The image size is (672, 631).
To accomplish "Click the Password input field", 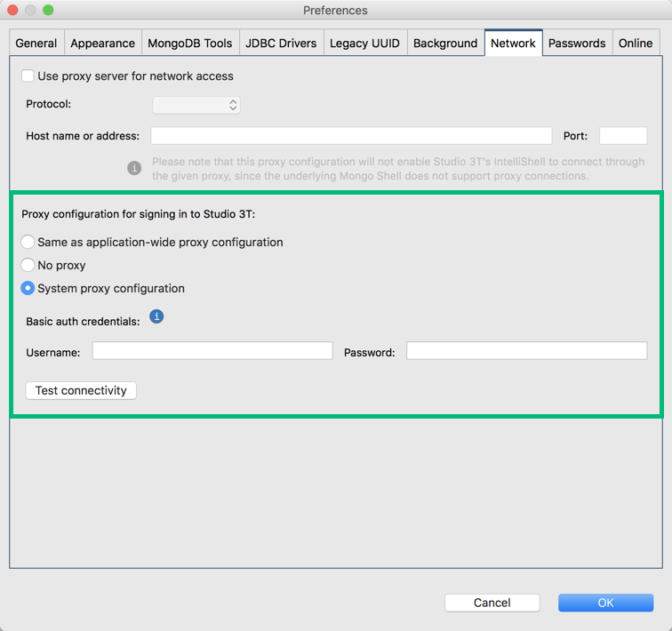I will (x=527, y=351).
